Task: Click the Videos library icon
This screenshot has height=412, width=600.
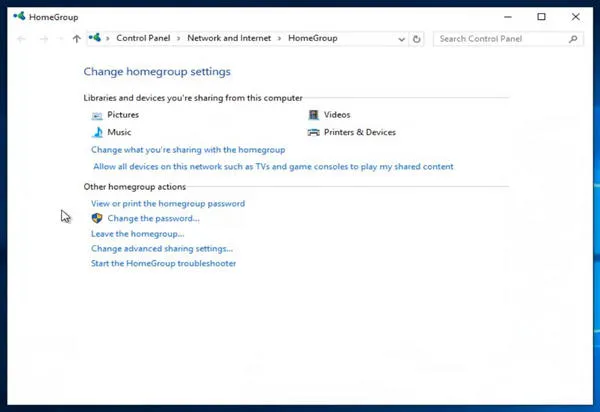Action: (x=313, y=115)
